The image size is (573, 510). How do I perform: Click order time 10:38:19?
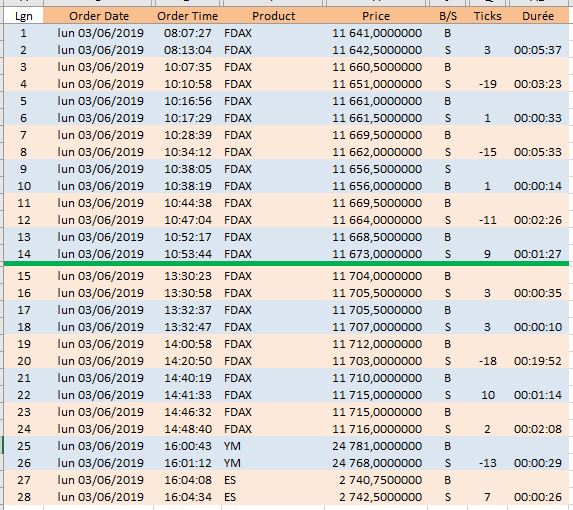point(187,186)
